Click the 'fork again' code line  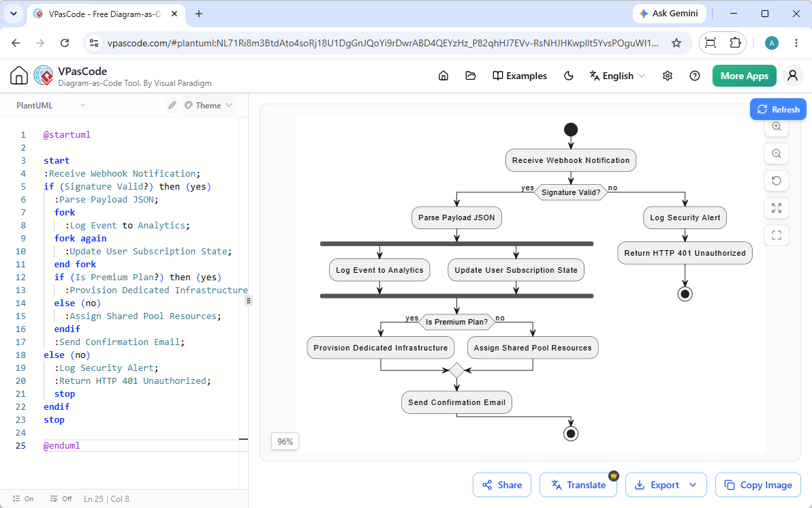(x=80, y=239)
